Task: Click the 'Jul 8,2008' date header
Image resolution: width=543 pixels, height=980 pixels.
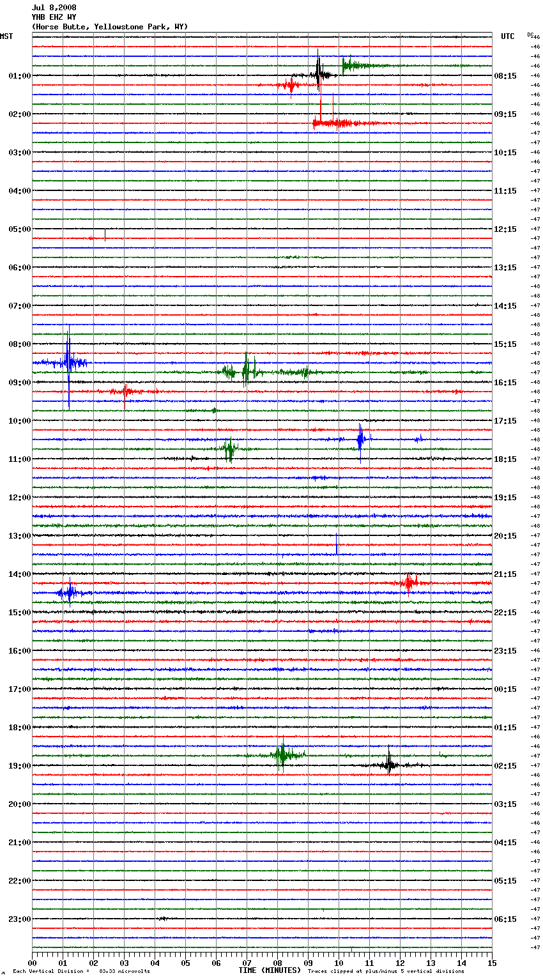Action: pyautogui.click(x=54, y=8)
